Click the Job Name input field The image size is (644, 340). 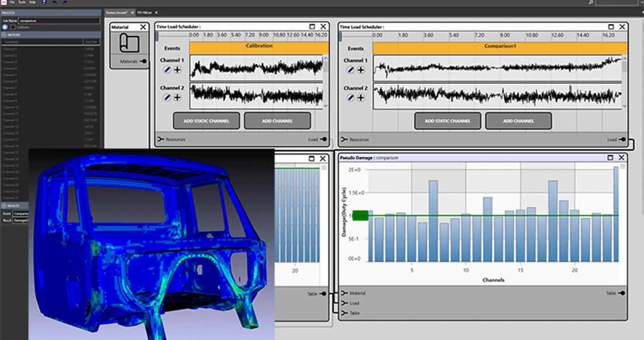coord(59,21)
